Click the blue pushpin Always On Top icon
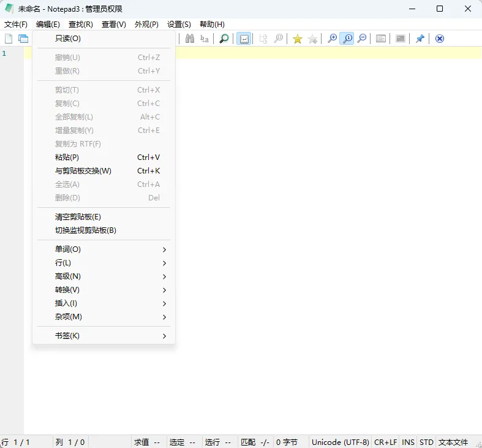 tap(420, 39)
